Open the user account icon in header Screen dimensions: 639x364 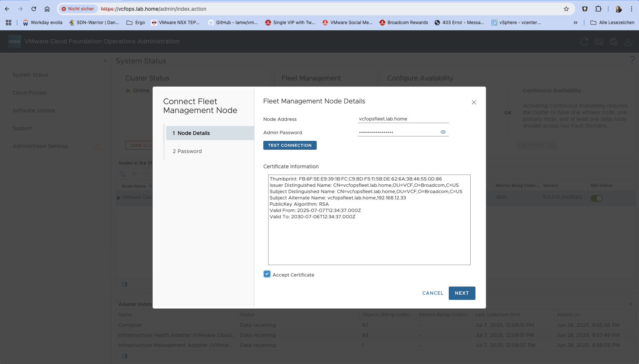click(628, 42)
